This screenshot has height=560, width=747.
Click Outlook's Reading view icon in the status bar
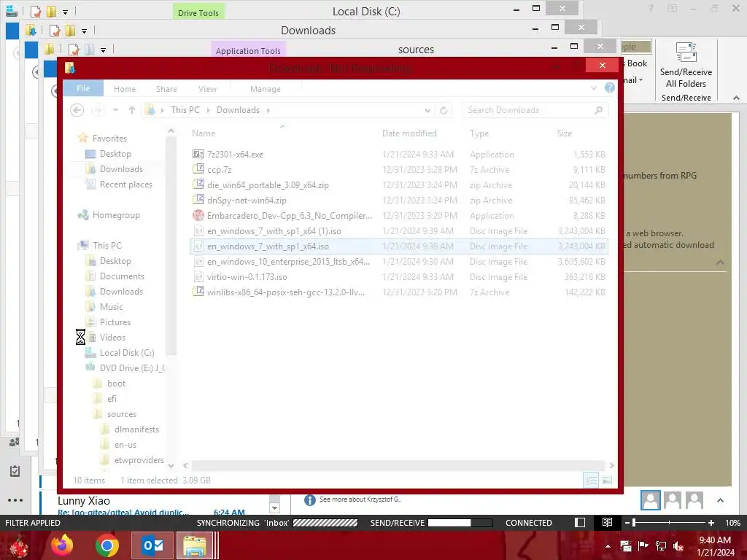607,523
